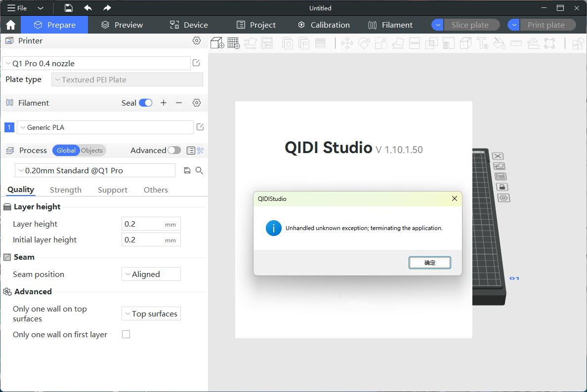Open the Seam position dropdown
587x392 pixels.
(151, 274)
